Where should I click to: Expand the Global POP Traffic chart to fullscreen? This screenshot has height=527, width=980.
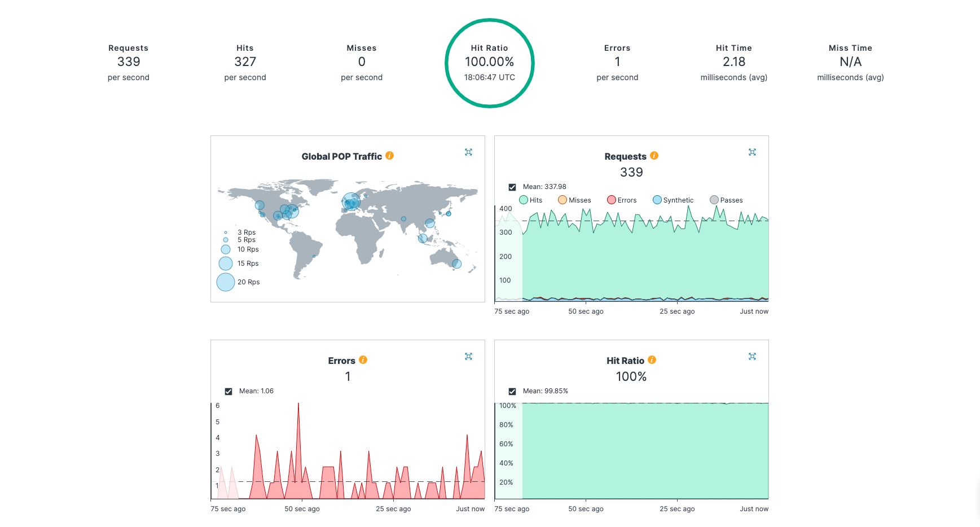[468, 152]
